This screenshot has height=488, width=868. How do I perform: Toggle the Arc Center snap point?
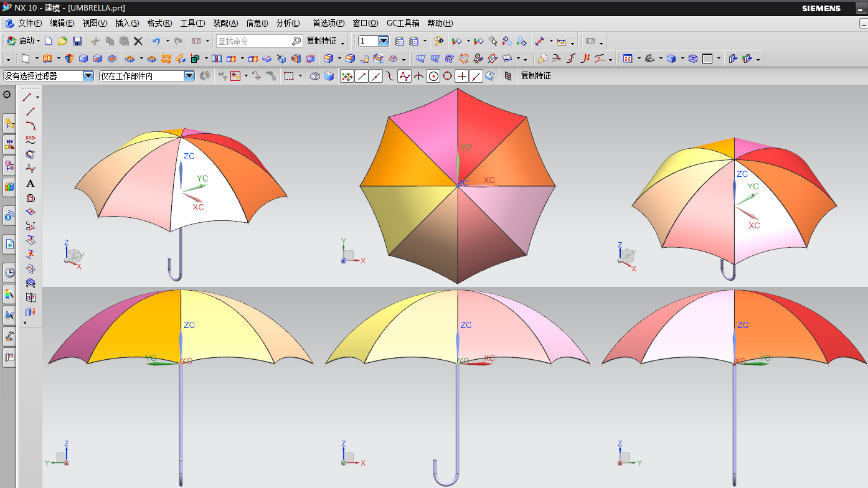[x=433, y=76]
